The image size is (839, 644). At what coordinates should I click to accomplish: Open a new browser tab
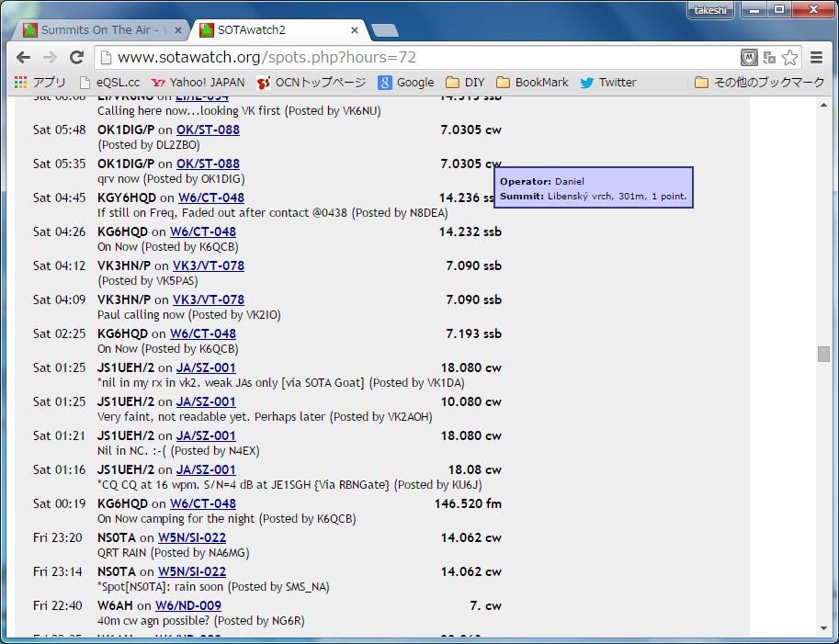click(385, 30)
